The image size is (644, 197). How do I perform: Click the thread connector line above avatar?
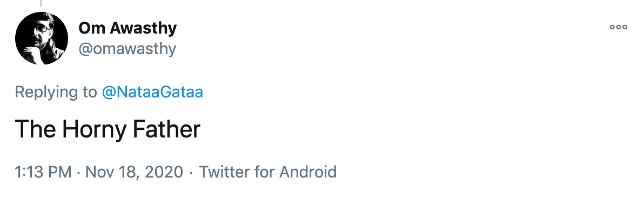(x=41, y=3)
